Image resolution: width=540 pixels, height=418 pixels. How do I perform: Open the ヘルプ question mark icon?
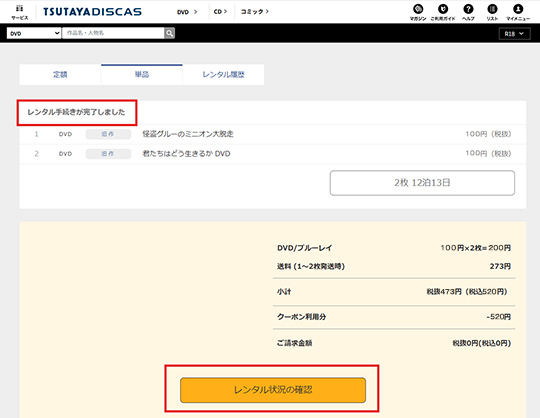[x=468, y=12]
